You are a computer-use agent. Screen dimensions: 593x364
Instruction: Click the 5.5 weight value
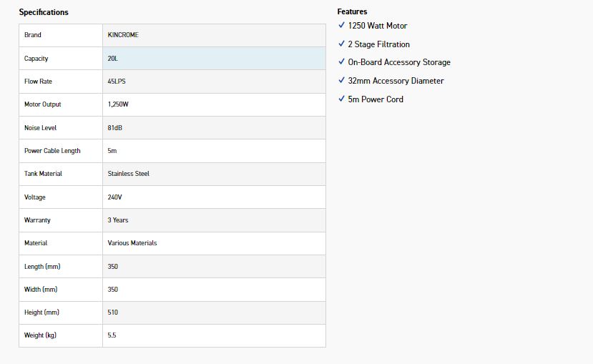(x=112, y=335)
